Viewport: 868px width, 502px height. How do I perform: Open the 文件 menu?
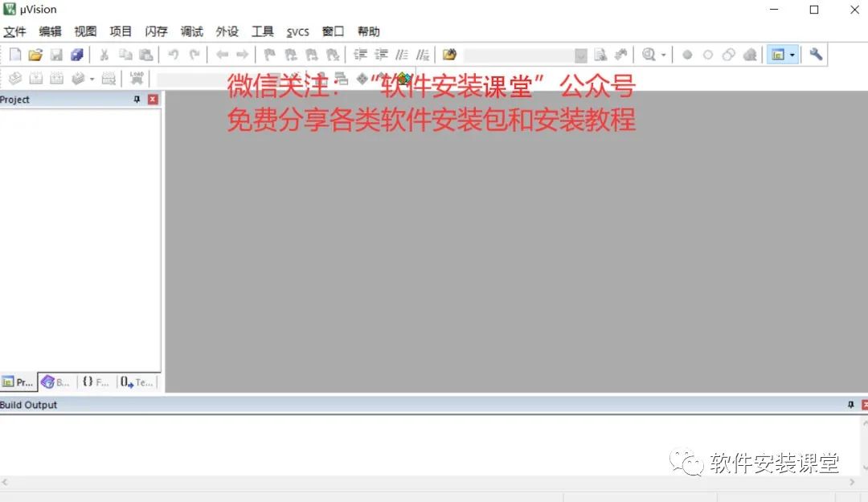(x=14, y=31)
